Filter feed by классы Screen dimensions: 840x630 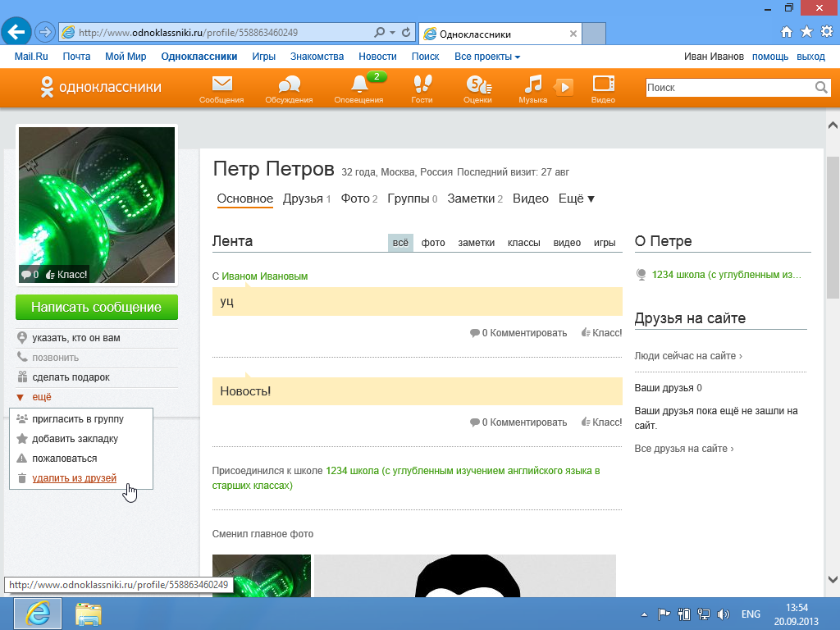tap(524, 243)
